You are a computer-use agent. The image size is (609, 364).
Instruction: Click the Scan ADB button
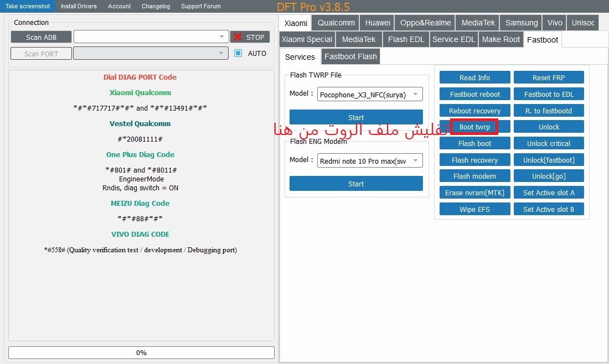click(41, 37)
